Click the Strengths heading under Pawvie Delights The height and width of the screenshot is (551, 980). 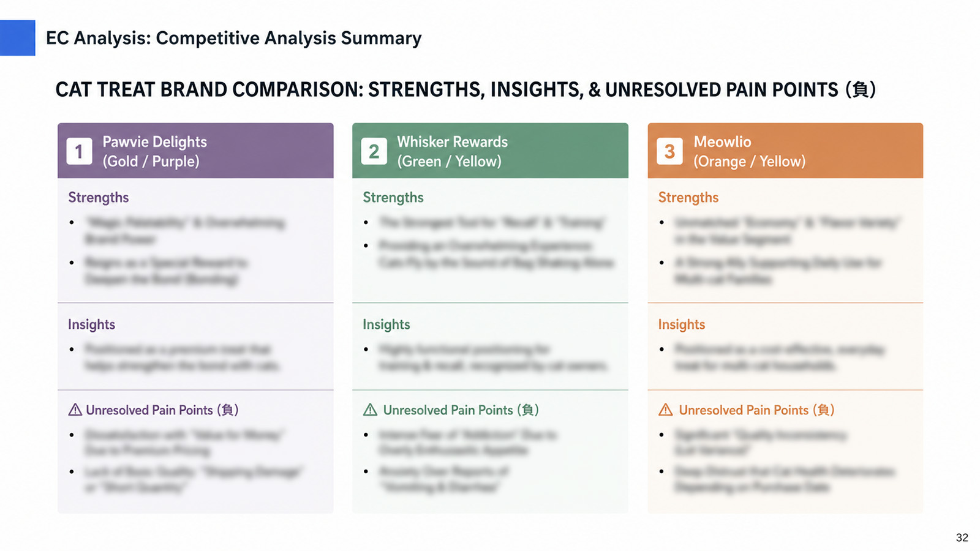coord(99,198)
